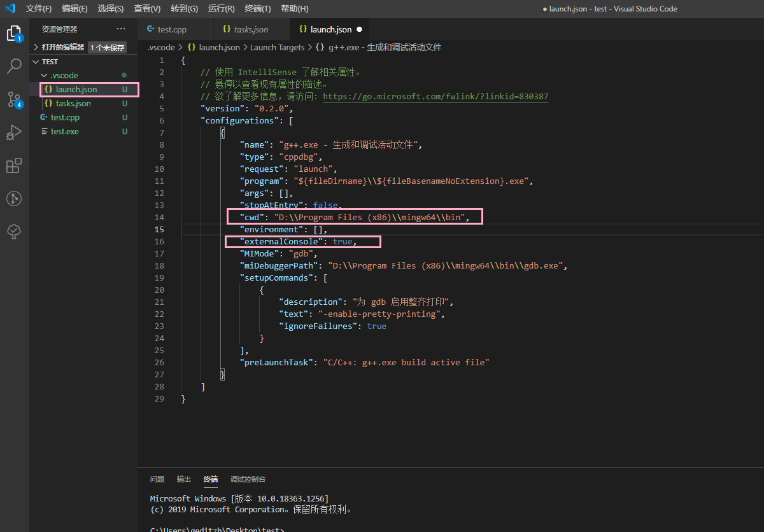Screen dimensions: 764x532
Task: Open the test.exe file
Action: [65, 131]
